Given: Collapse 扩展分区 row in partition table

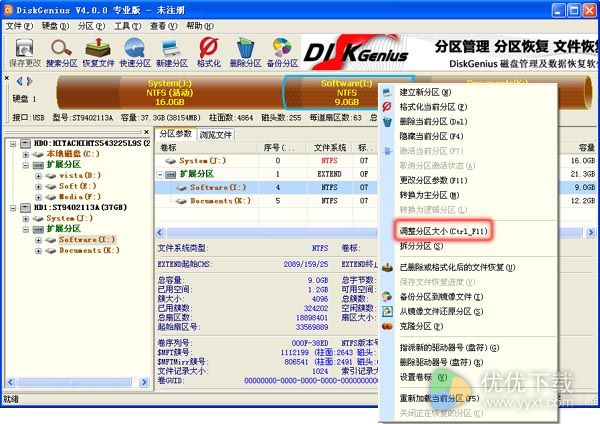Looking at the screenshot, I should (160, 175).
